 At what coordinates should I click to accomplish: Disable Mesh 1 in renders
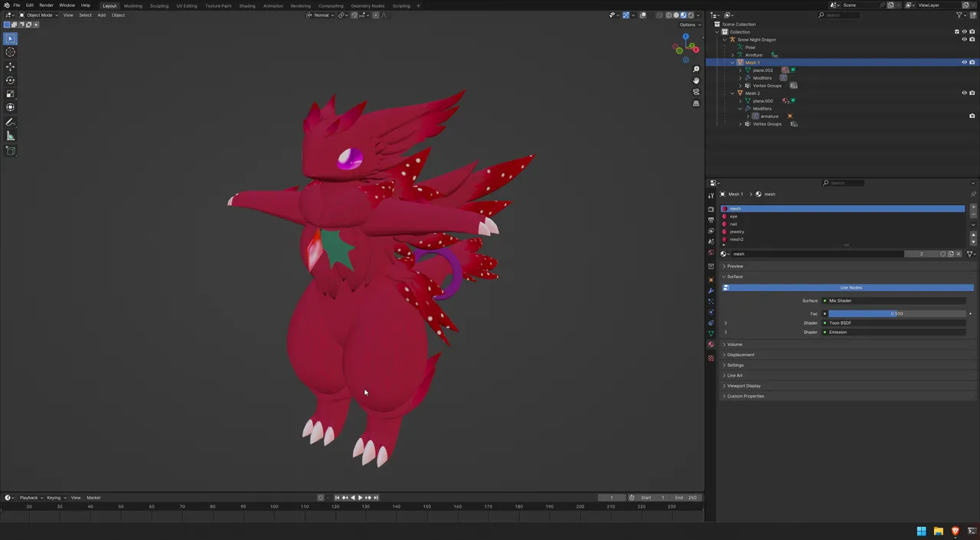coord(972,63)
